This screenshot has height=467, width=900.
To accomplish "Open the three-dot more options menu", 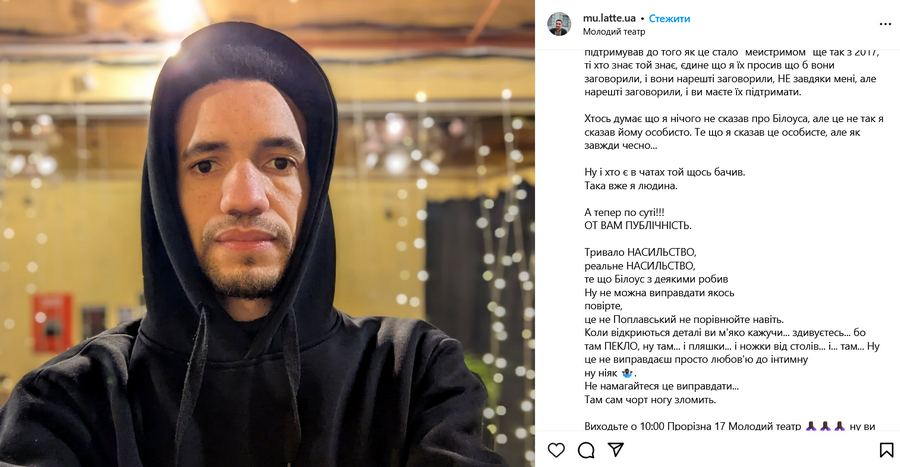I will [x=885, y=24].
